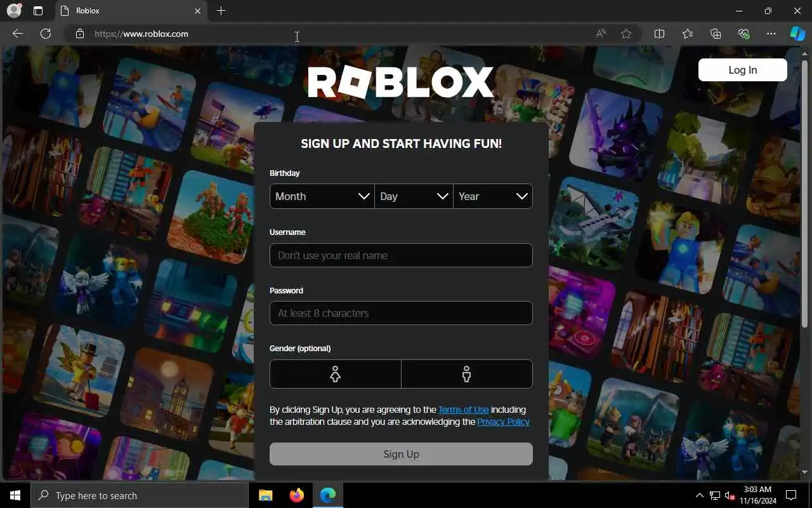
Task: Focus the Username input field
Action: coord(401,255)
